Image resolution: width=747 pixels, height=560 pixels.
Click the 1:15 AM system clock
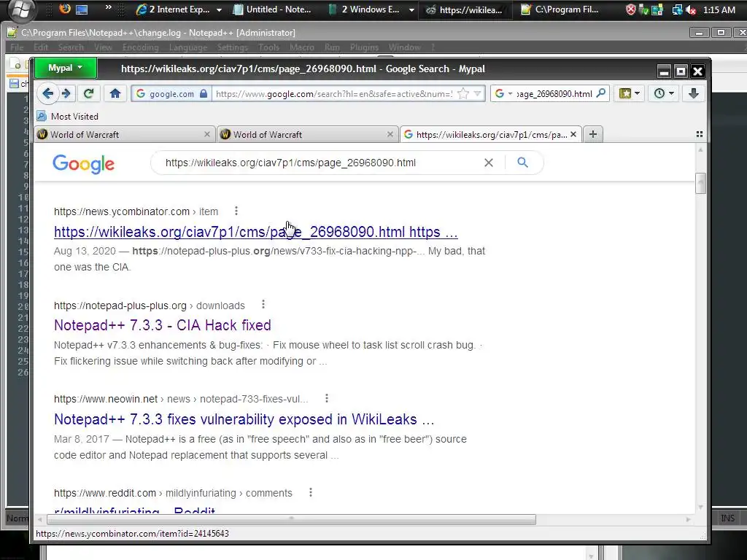pyautogui.click(x=719, y=9)
